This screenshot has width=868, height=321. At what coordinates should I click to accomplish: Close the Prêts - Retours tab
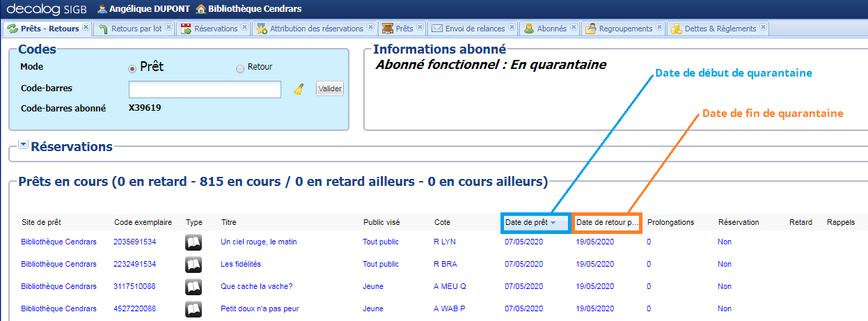pos(86,28)
